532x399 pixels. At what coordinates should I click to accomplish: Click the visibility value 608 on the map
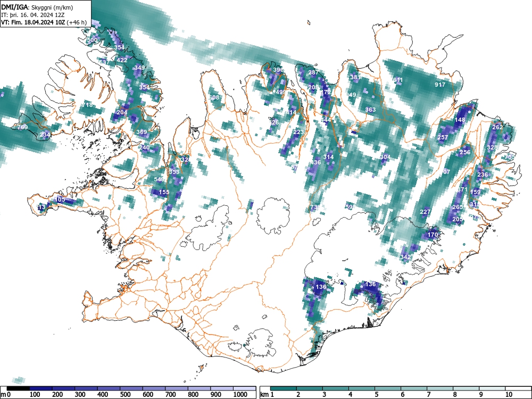[x=214, y=97]
